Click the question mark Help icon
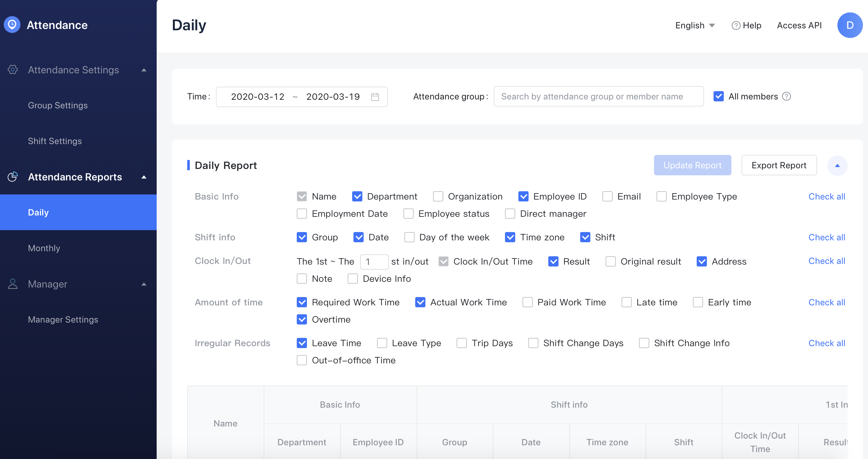Viewport: 868px width, 459px height. tap(736, 25)
